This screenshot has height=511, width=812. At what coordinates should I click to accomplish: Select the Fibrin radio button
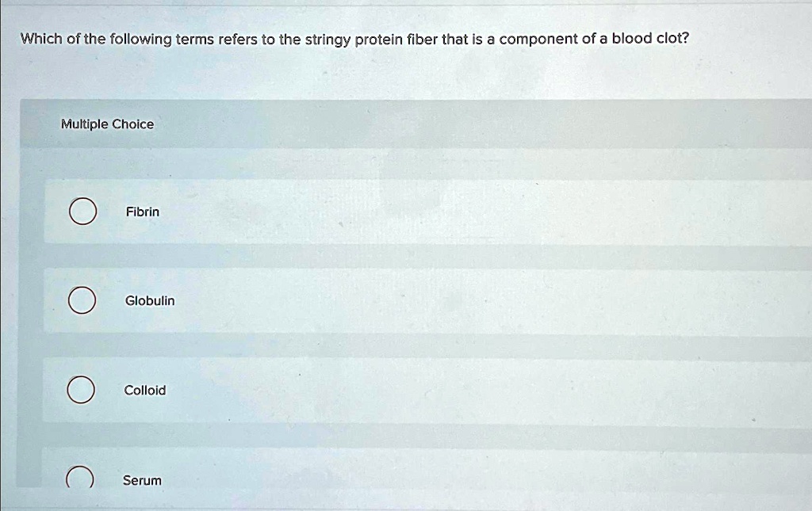coord(82,212)
